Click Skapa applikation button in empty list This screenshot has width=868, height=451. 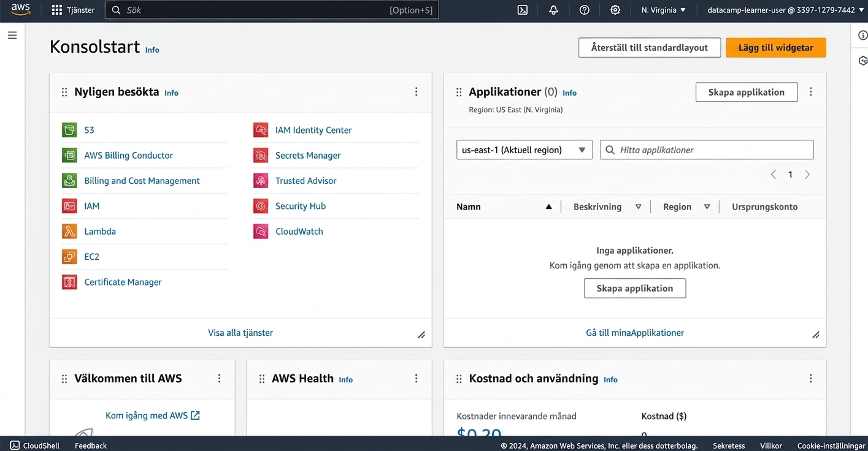pyautogui.click(x=635, y=288)
